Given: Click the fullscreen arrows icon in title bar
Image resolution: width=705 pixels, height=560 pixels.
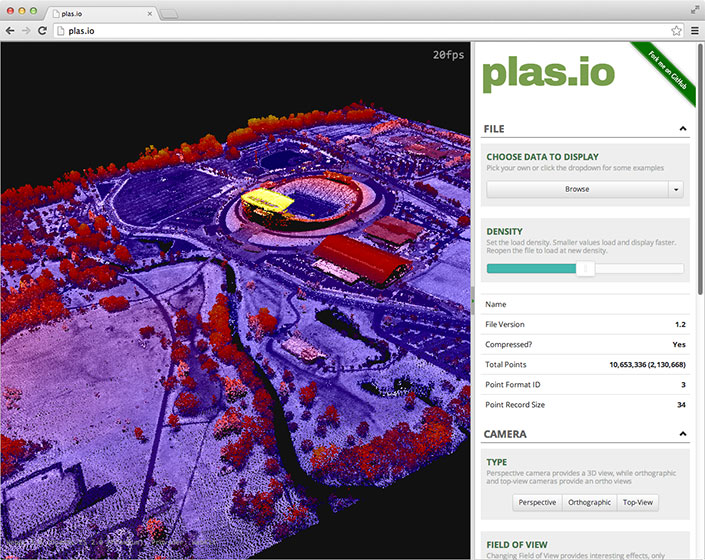Looking at the screenshot, I should (694, 9).
